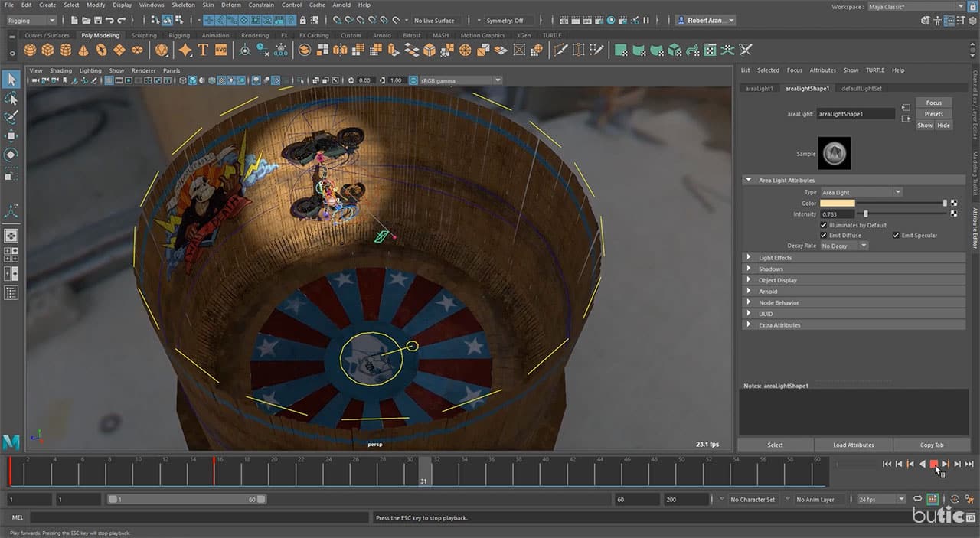Screen dimensions: 980x538
Task: Activate the Select tool in the toolbox
Action: [x=11, y=79]
